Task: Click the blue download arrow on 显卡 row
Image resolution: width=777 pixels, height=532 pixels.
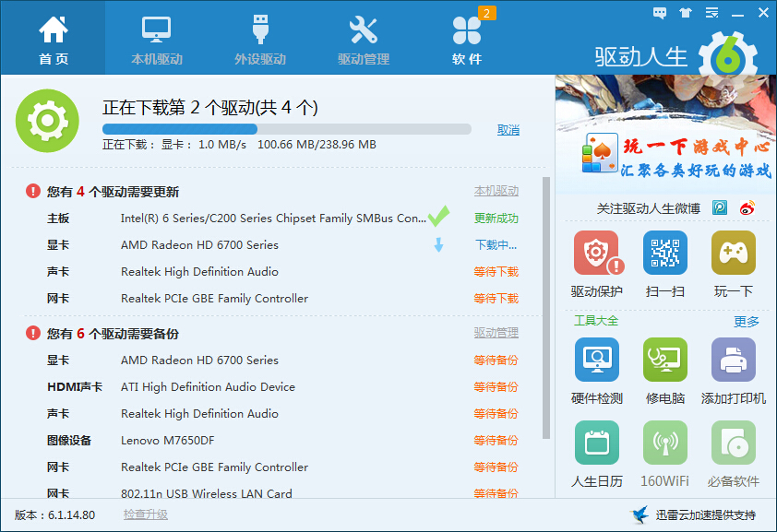Action: point(438,244)
